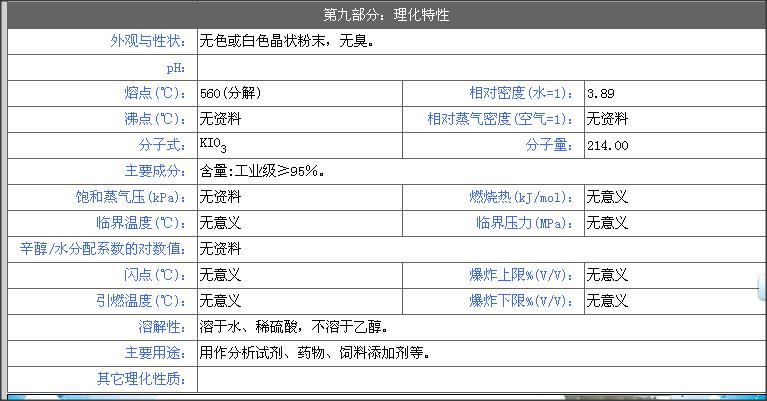Select the molecular formula KIO3

[212, 146]
